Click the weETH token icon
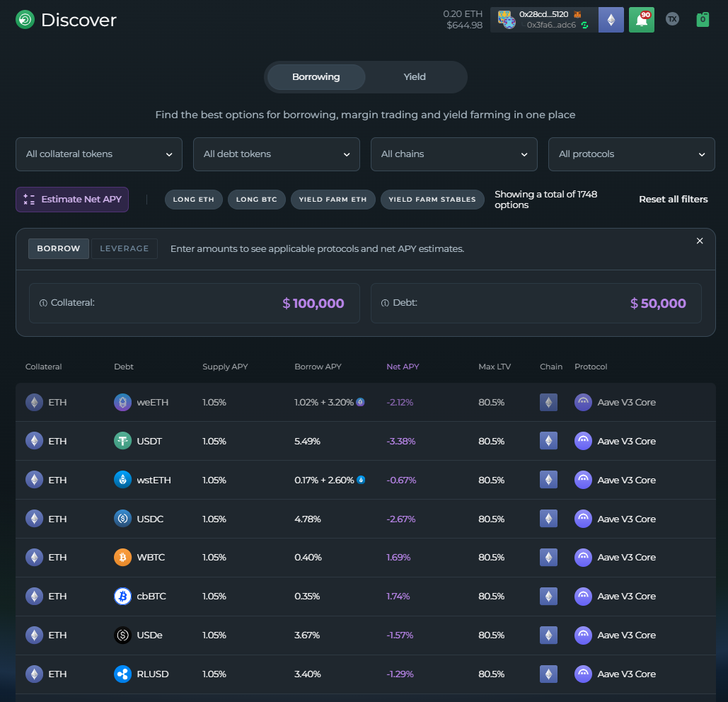The height and width of the screenshot is (702, 728). pyautogui.click(x=122, y=403)
